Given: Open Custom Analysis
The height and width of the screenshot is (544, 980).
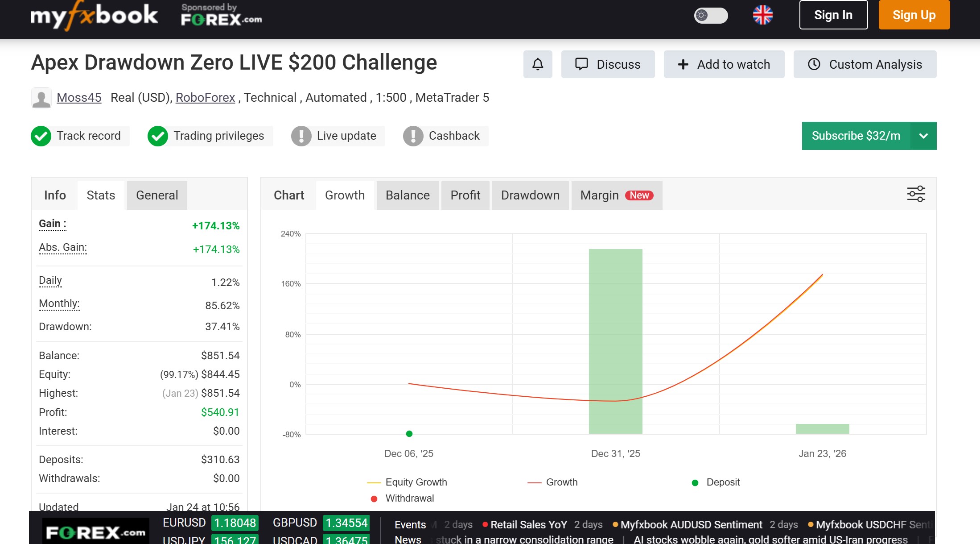Looking at the screenshot, I should [865, 64].
